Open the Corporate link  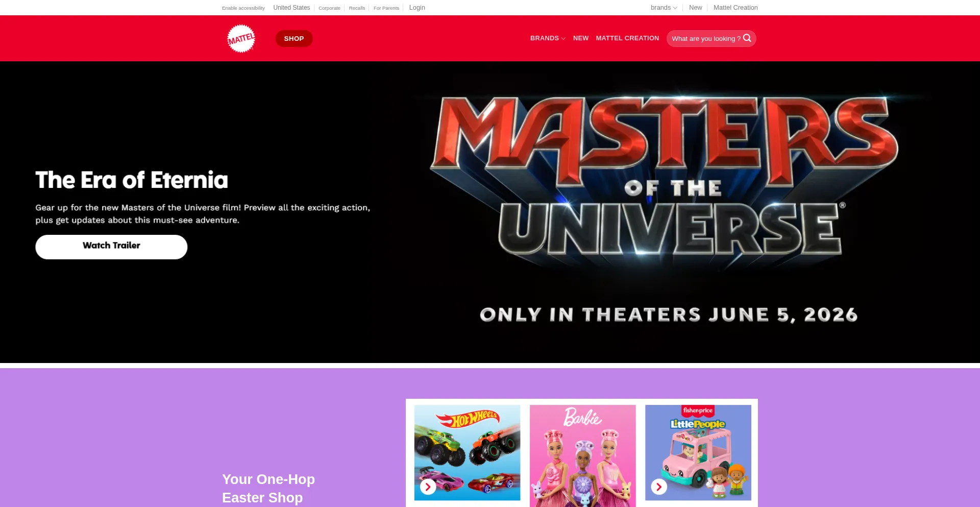tap(329, 8)
